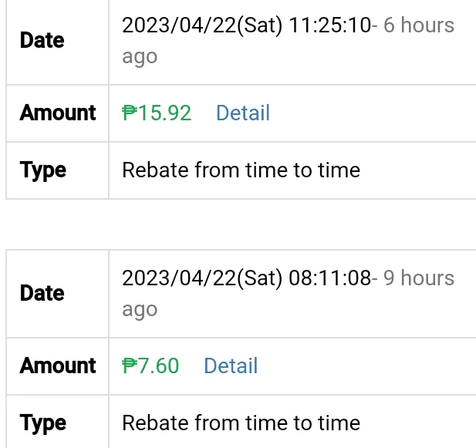Click the peso sign before 15.92
The height and width of the screenshot is (448, 476).
pyautogui.click(x=130, y=113)
